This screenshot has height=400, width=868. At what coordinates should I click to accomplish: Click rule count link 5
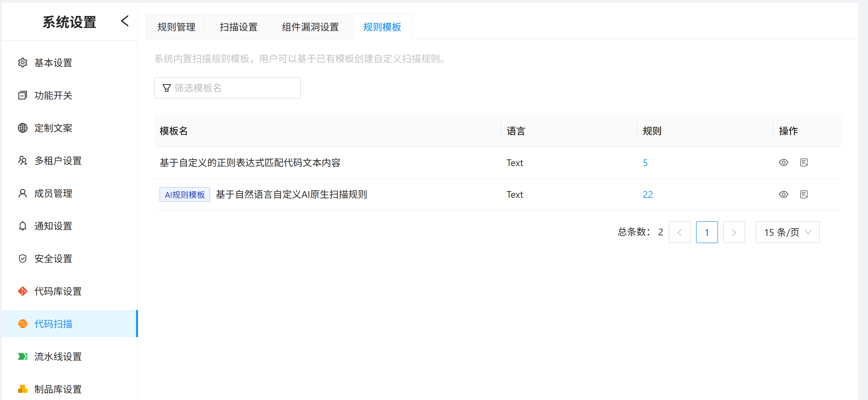point(645,163)
